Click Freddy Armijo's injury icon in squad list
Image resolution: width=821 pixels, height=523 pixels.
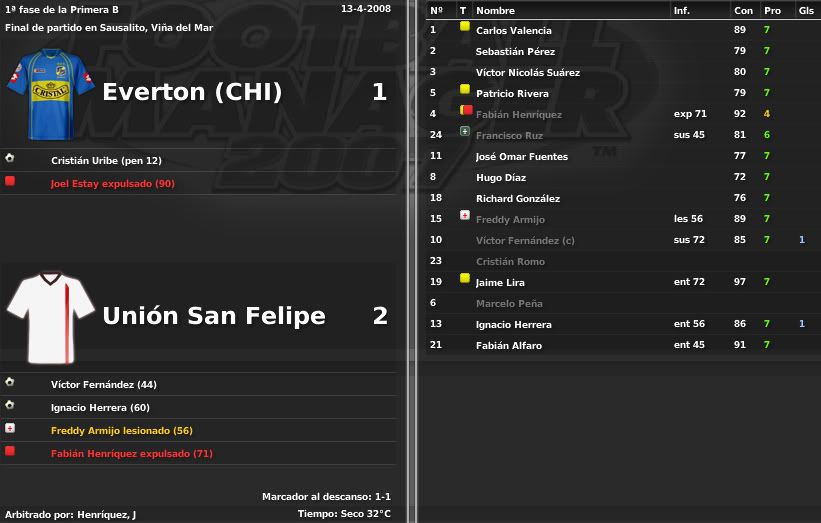(464, 215)
